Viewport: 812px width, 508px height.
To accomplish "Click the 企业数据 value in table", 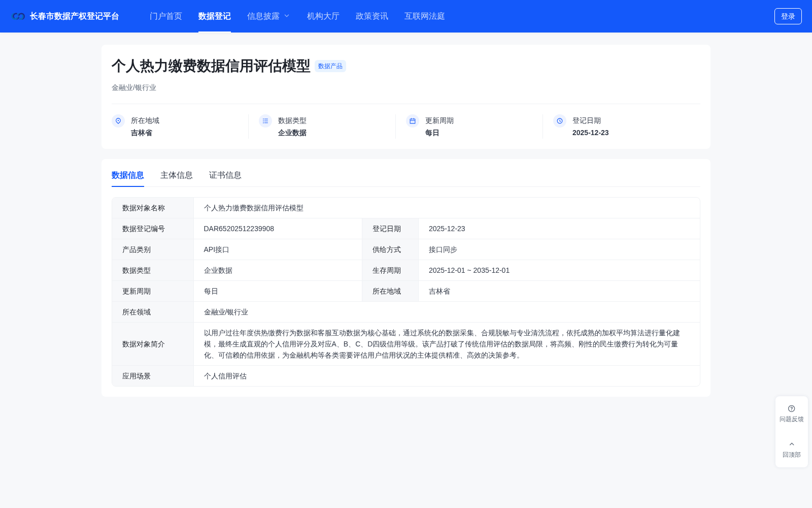I will tap(218, 270).
